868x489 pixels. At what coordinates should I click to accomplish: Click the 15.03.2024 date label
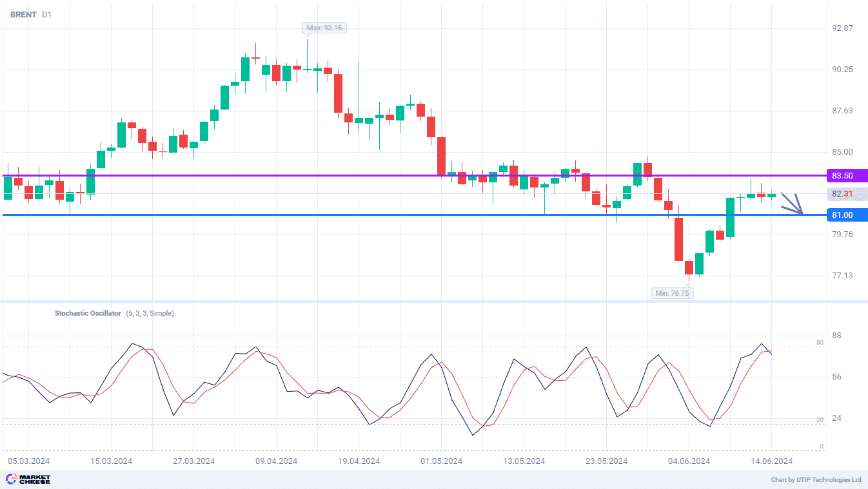pos(112,461)
